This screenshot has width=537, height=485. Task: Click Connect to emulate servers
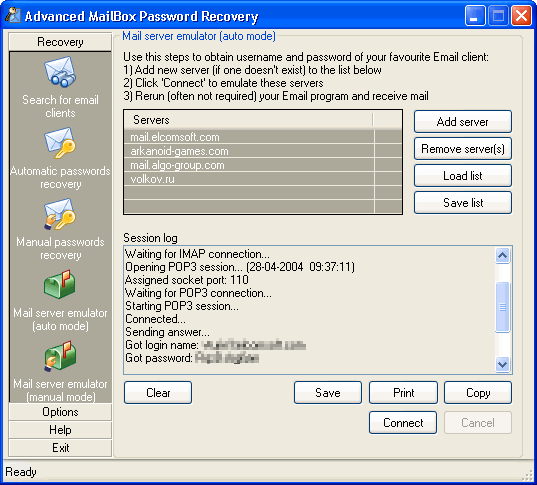click(403, 423)
